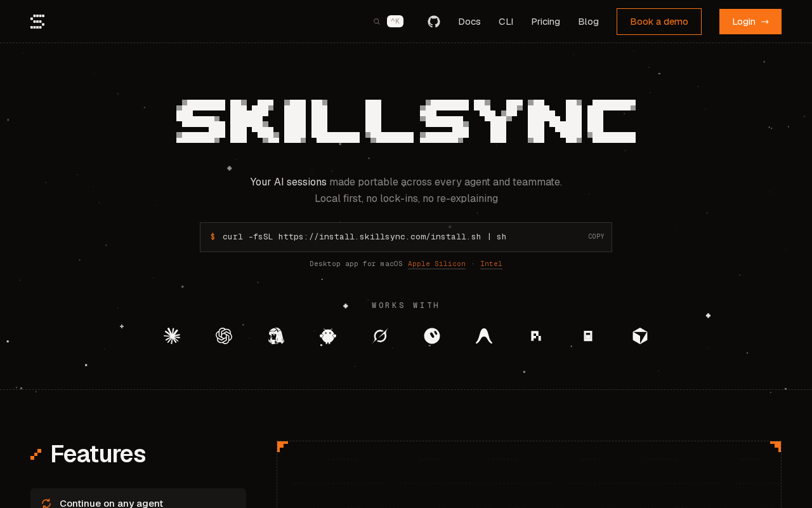812x508 pixels.
Task: Click the Features heading
Action: 98,454
